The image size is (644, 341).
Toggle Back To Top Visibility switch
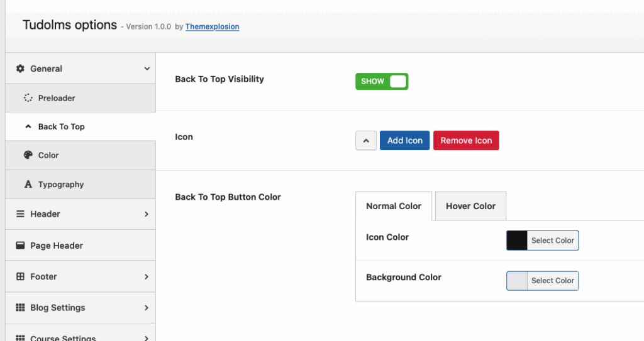382,82
